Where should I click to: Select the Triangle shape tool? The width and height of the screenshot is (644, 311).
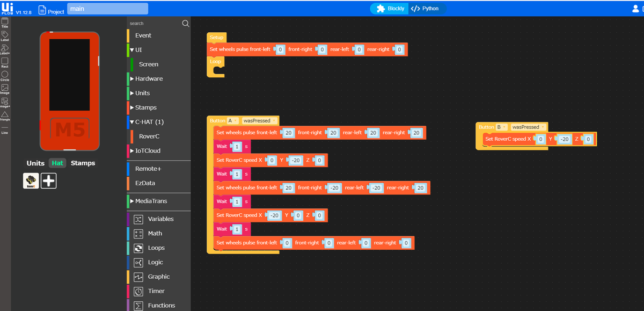click(5, 115)
